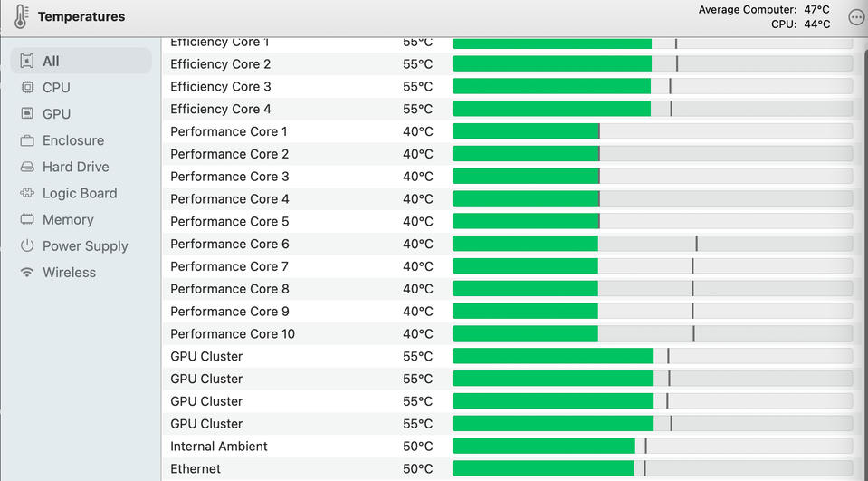This screenshot has height=481, width=868.
Task: Select the Internal Ambient row label
Action: point(219,447)
